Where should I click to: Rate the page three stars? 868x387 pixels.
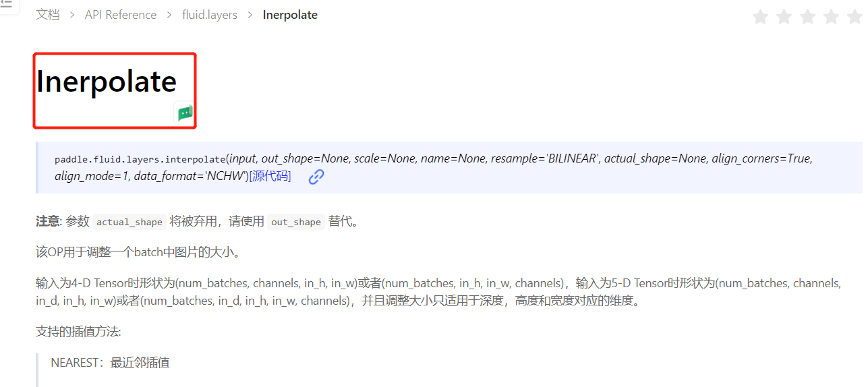coord(807,17)
